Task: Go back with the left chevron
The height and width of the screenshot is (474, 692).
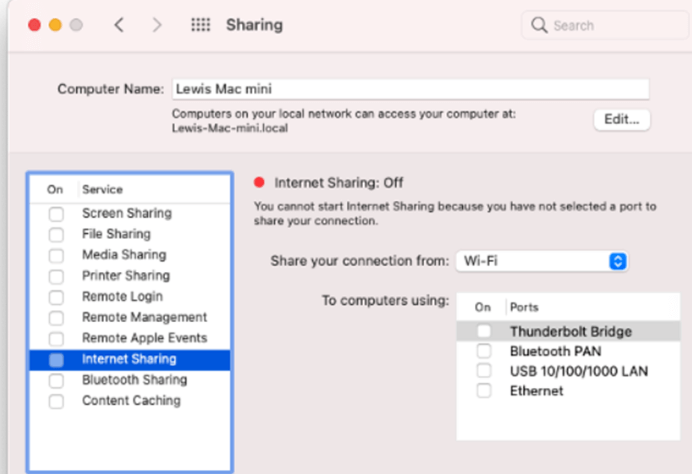Action: coord(119,25)
